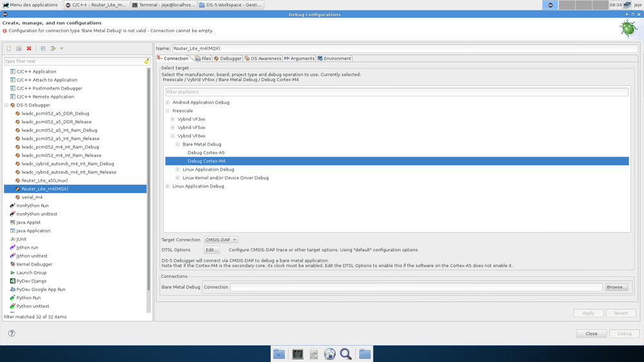Click the Filter platforms search field

coord(396,92)
